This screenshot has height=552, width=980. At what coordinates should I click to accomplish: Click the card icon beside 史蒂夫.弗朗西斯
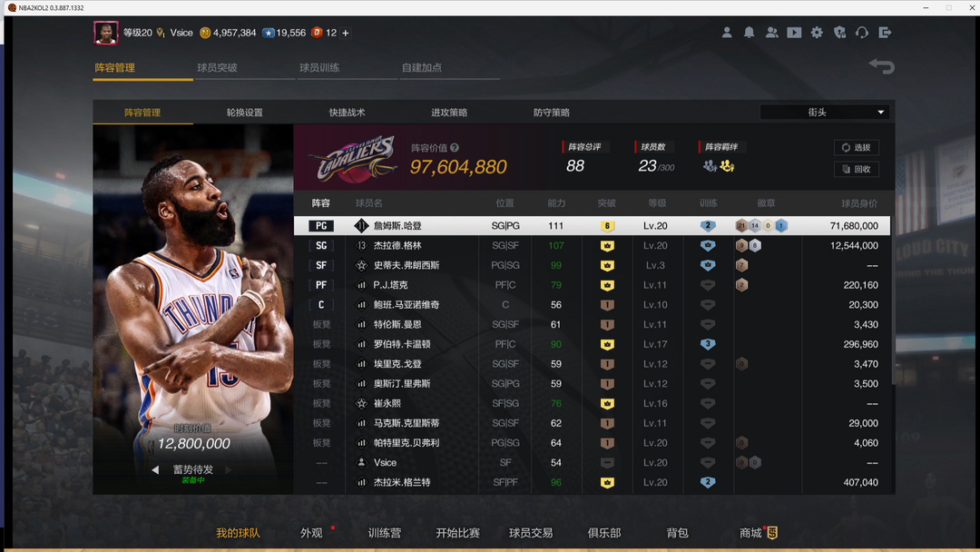coord(360,266)
